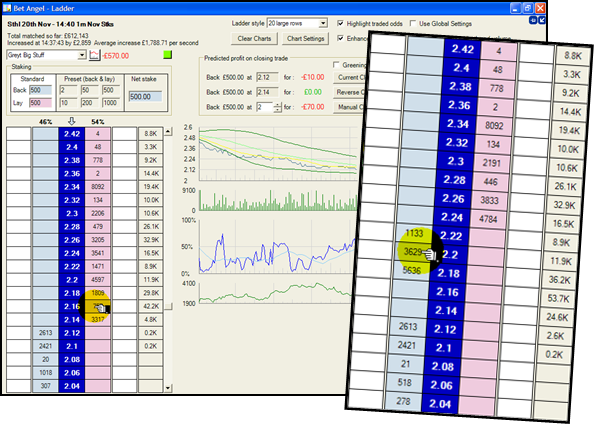This screenshot has height=424, width=594.
Task: Click the blue percentage line chart
Action: coord(278,246)
